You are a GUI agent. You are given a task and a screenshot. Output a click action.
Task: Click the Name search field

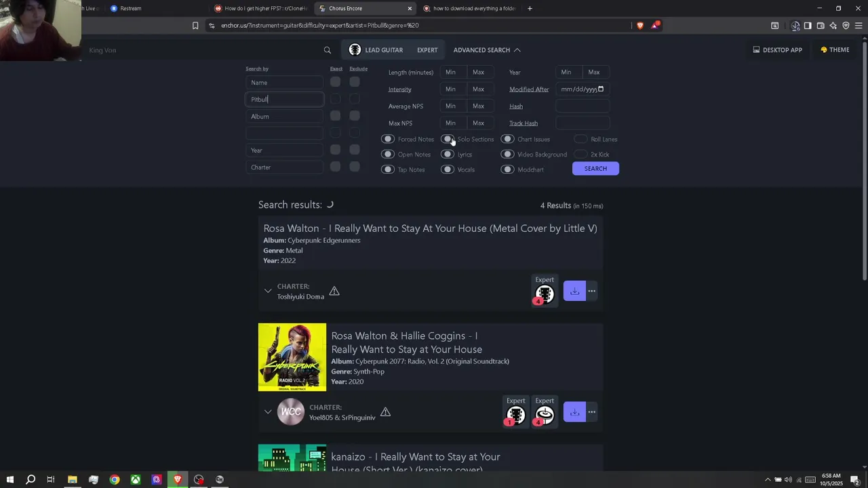pos(285,83)
